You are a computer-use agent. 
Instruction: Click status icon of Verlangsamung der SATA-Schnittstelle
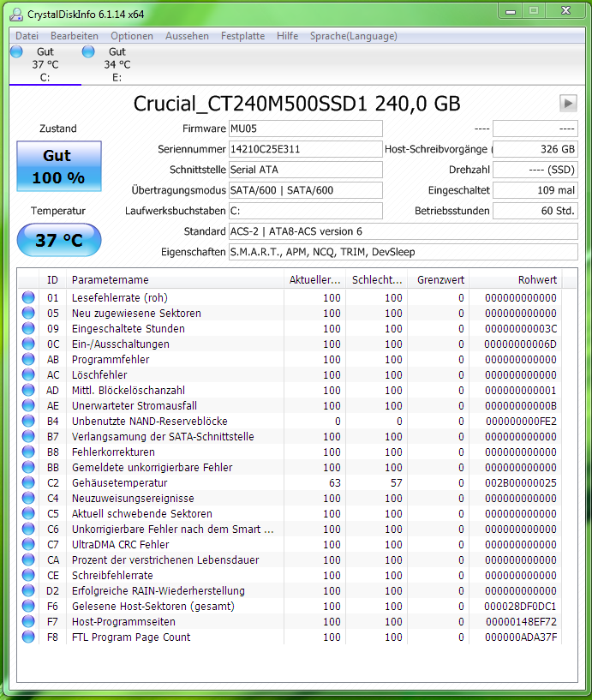(28, 436)
